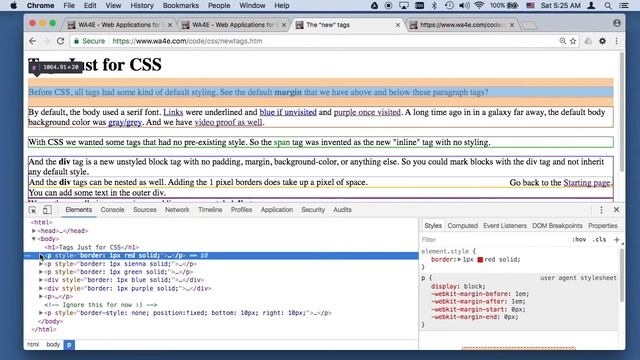Click the browser back arrow

pos(33,41)
